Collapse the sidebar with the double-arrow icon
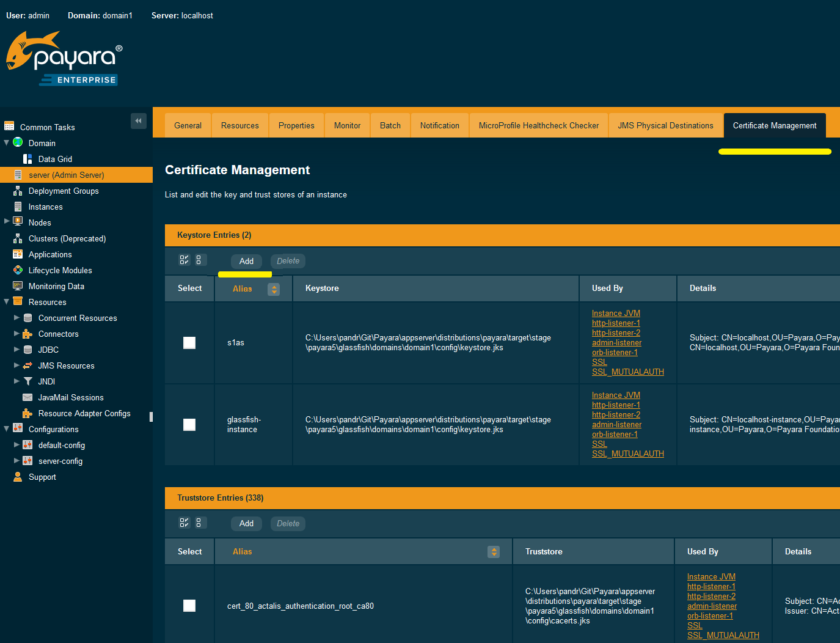 (x=139, y=120)
